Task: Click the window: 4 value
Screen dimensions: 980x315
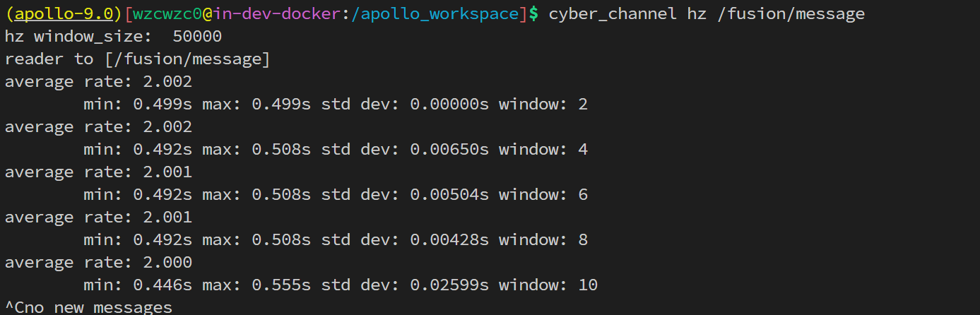Action: pyautogui.click(x=543, y=150)
